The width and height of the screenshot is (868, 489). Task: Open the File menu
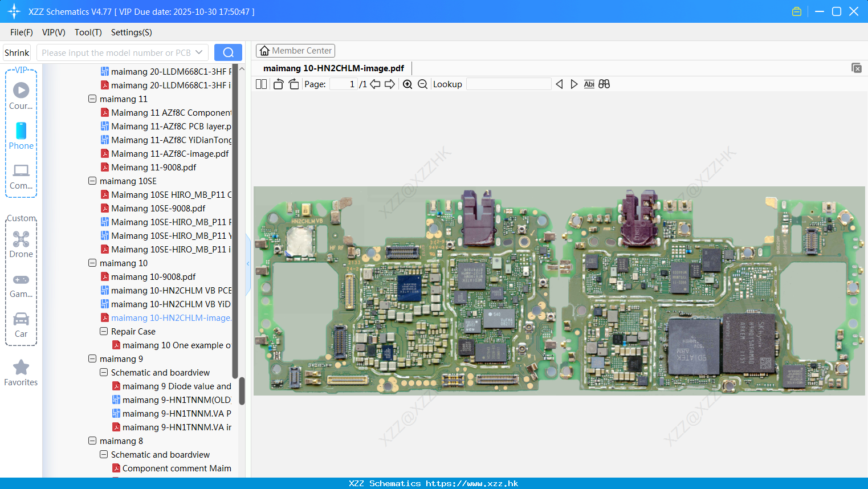point(22,32)
